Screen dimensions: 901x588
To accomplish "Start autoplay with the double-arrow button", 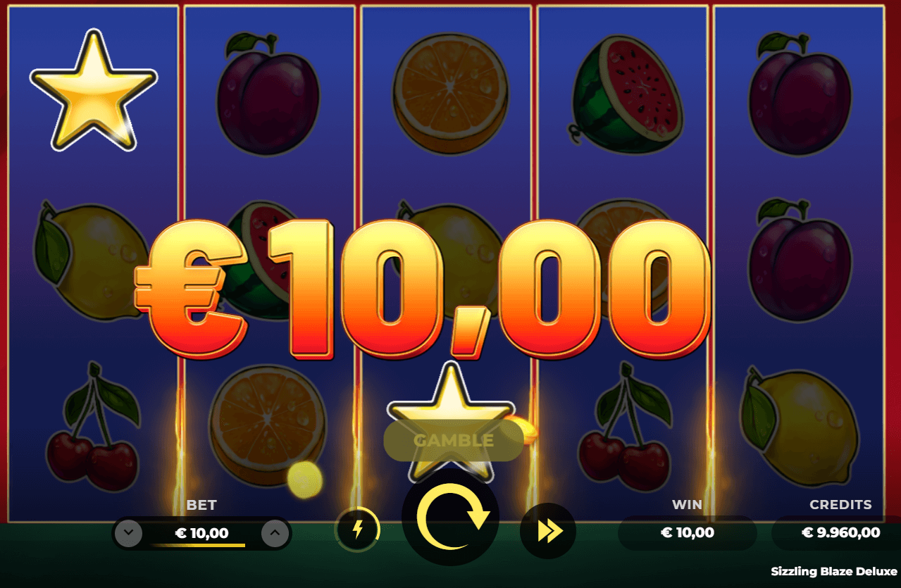I will pyautogui.click(x=548, y=531).
